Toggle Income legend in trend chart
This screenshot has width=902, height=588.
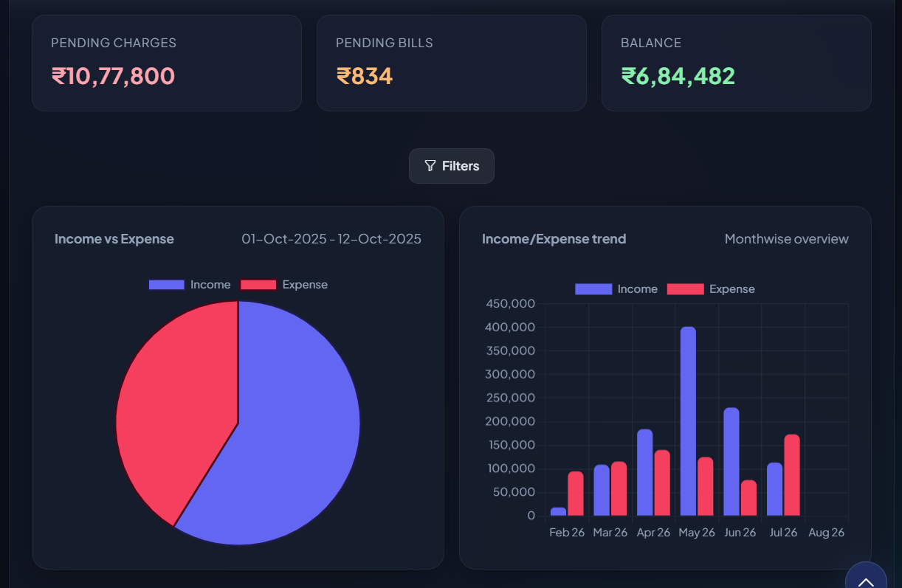click(616, 289)
